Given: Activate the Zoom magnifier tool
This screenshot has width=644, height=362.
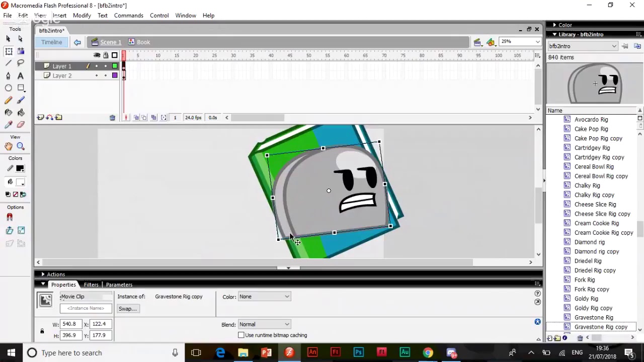Looking at the screenshot, I should [x=21, y=146].
